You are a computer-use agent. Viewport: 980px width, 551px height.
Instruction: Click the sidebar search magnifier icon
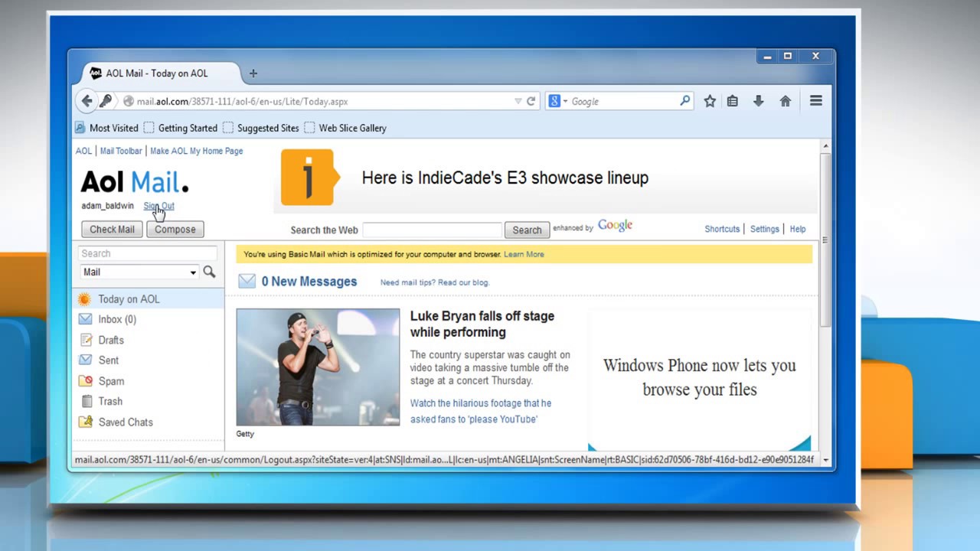point(209,272)
